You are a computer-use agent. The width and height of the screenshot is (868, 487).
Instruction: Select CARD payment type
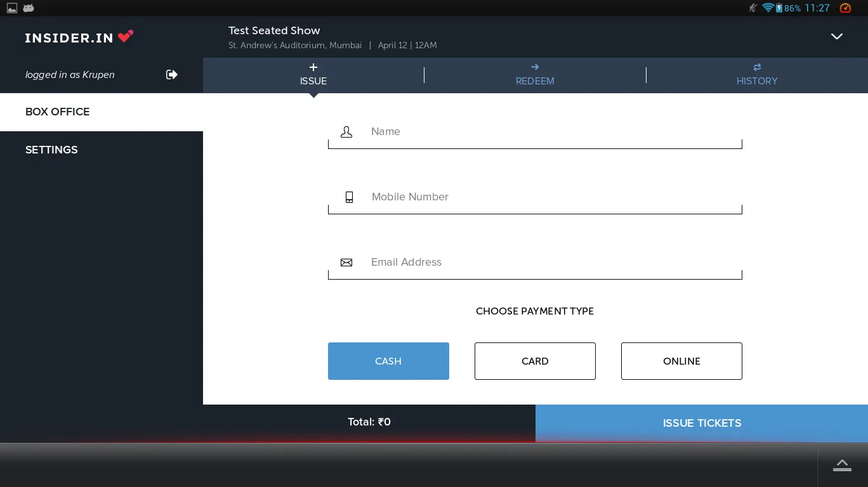535,361
